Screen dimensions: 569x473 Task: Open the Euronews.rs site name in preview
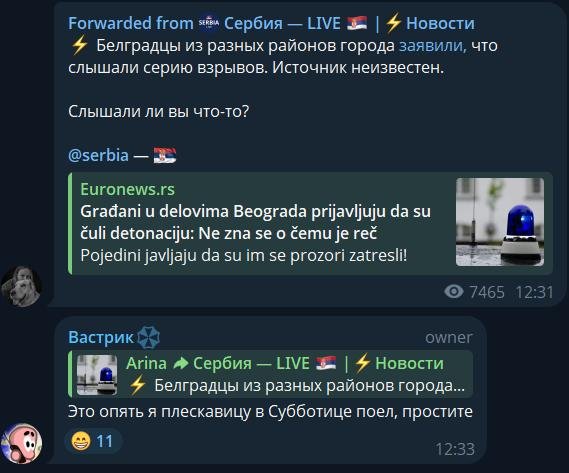point(127,189)
